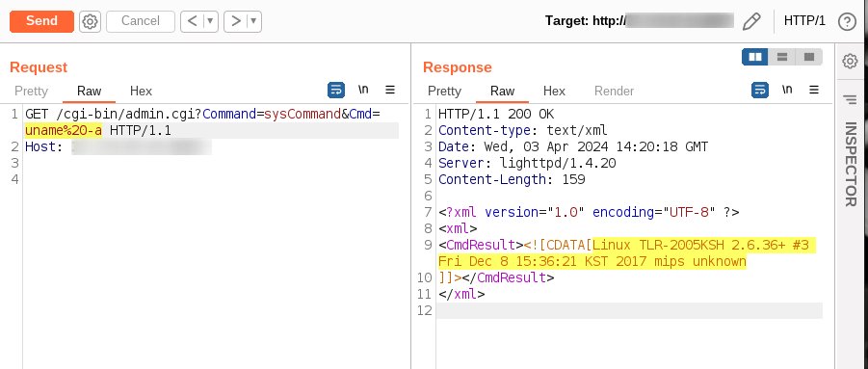Click Content-Length: 159 header
Image resolution: width=868 pixels, height=369 pixels.
click(x=512, y=179)
